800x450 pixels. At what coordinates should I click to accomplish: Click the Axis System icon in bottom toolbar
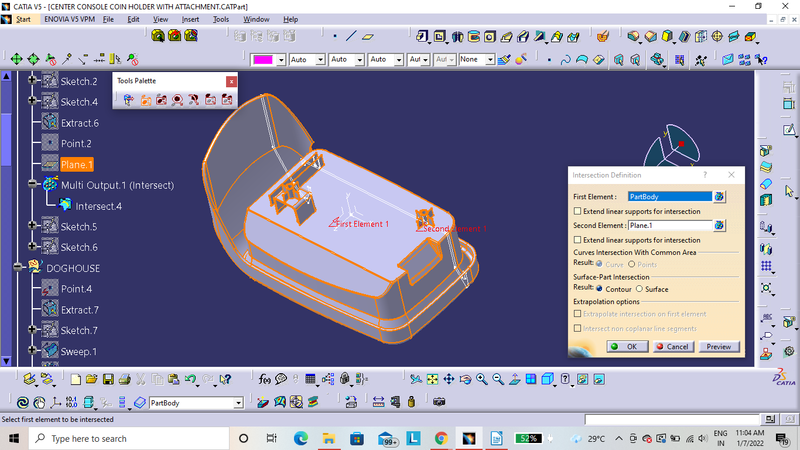[55, 402]
